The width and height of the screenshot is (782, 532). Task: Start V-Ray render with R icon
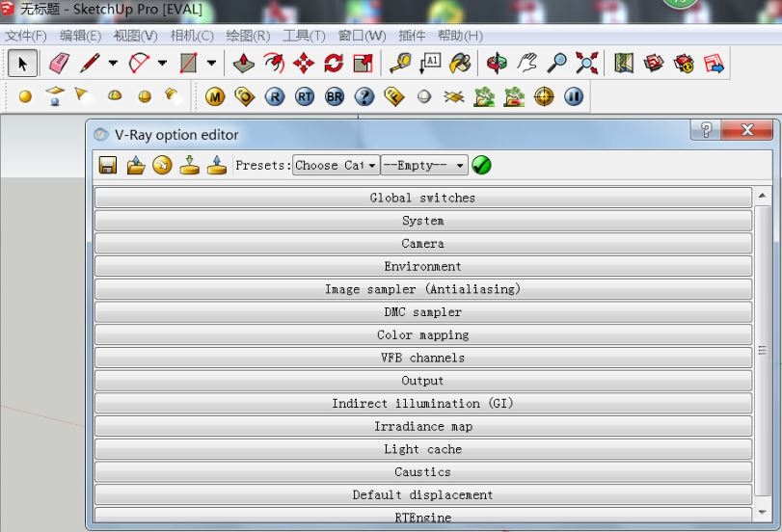pos(275,96)
